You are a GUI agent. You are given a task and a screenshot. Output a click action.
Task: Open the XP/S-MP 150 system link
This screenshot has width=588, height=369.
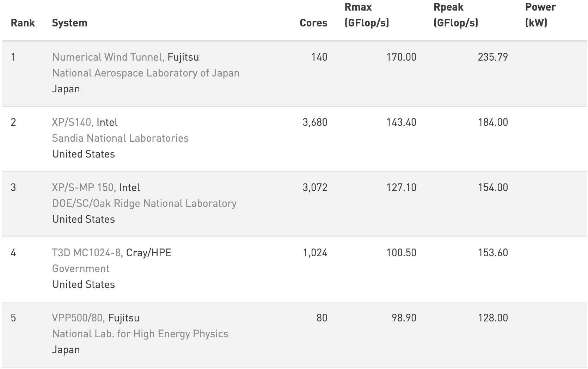(x=82, y=187)
